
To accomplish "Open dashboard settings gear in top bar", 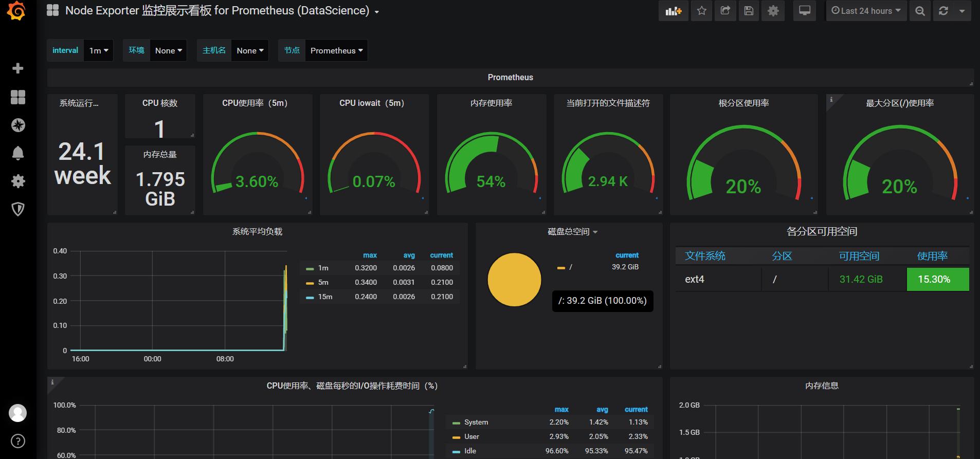I will [773, 11].
